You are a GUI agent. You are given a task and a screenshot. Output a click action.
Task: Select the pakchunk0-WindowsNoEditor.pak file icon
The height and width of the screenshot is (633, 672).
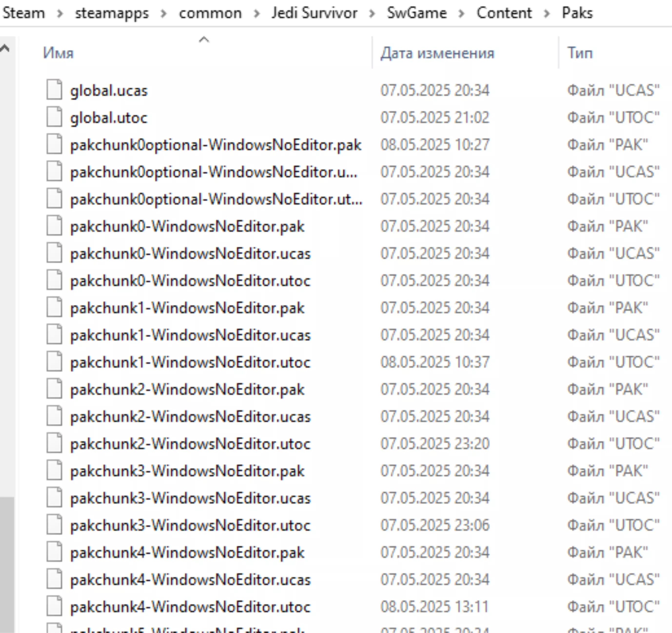tap(54, 226)
